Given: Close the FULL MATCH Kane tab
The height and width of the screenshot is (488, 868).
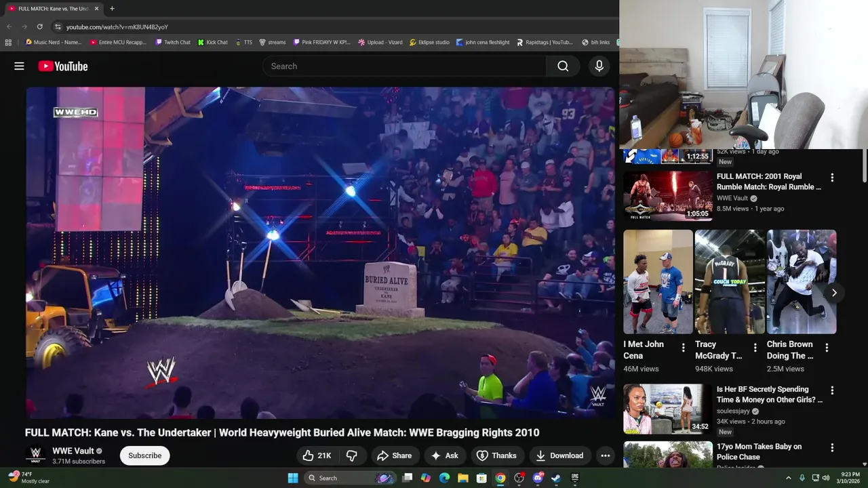Looking at the screenshot, I should 96,8.
